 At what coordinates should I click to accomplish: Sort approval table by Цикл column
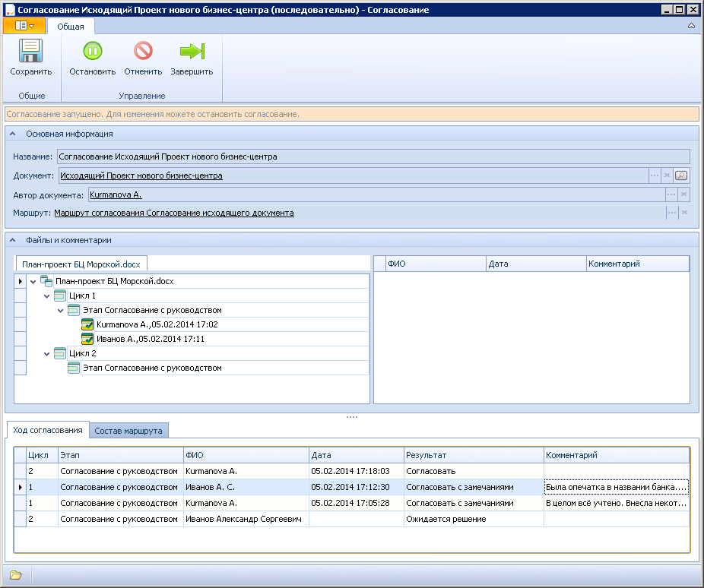pyautogui.click(x=43, y=455)
